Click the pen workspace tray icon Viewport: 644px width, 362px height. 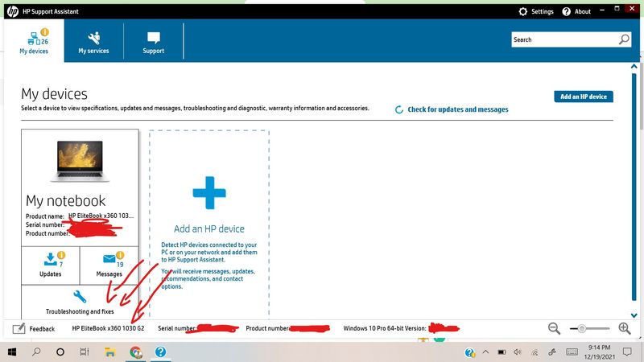[552, 352]
